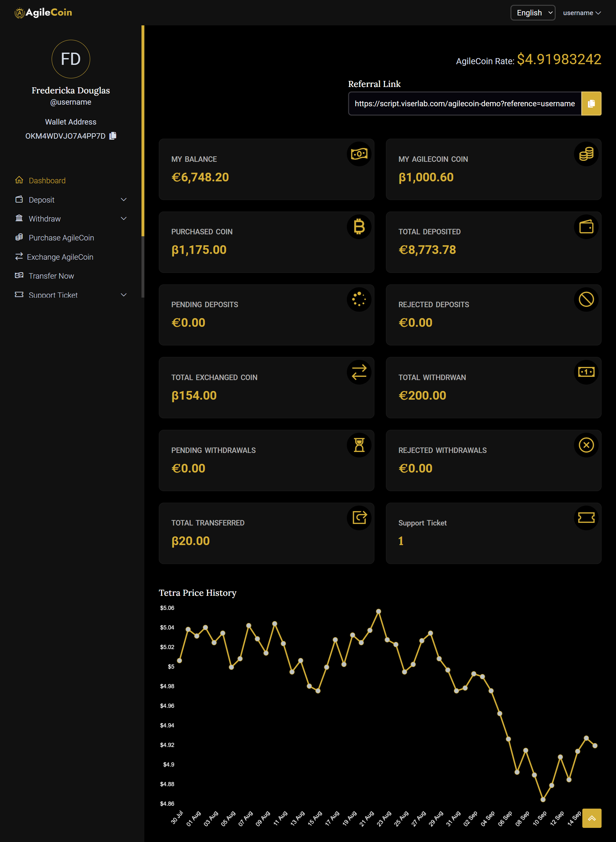Copy the referral link using the yellow button
The image size is (616, 842).
591,104
